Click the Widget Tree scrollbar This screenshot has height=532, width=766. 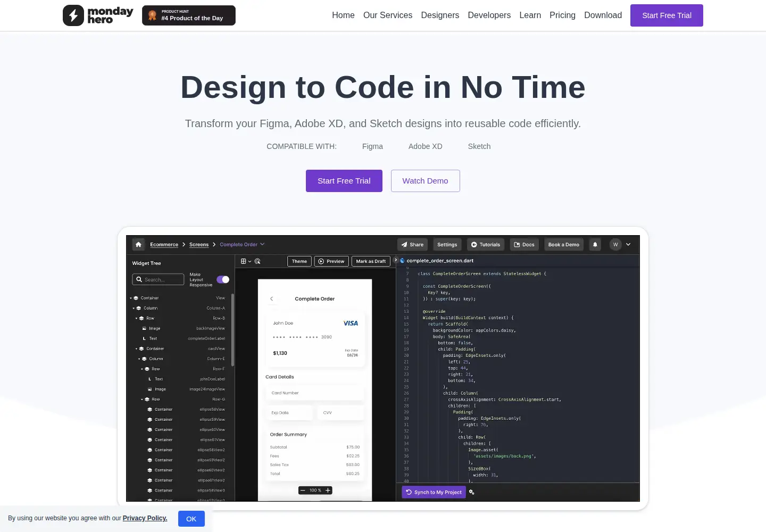(x=233, y=330)
